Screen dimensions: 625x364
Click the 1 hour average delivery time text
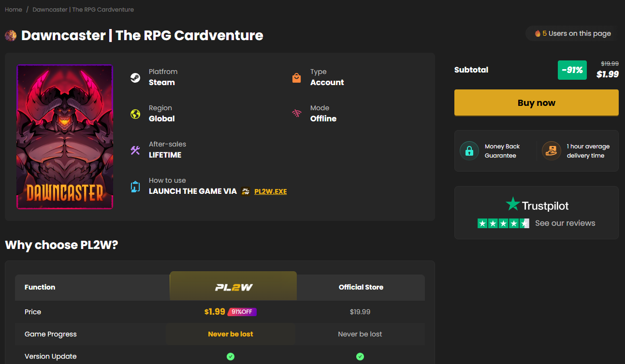(x=588, y=151)
